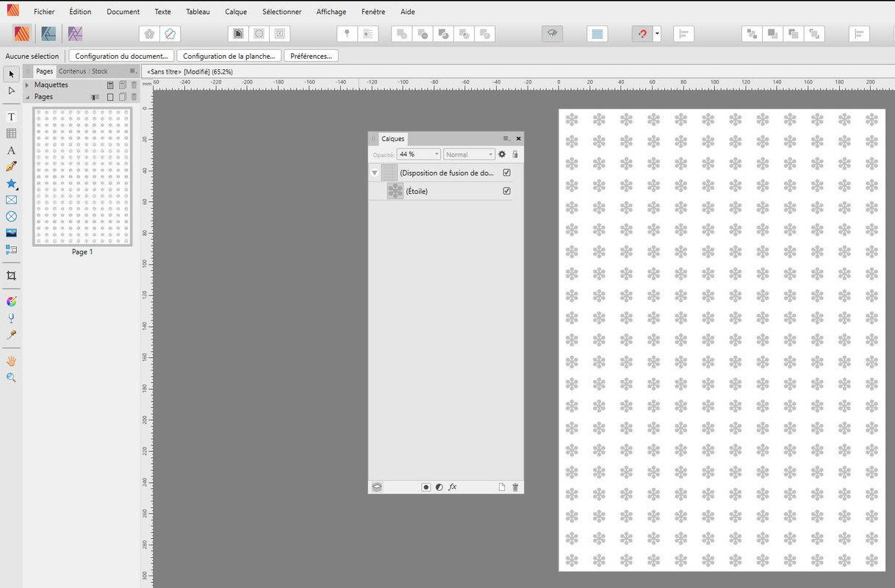The image size is (895, 588).
Task: Click Configuration de la planche button
Action: coord(229,56)
